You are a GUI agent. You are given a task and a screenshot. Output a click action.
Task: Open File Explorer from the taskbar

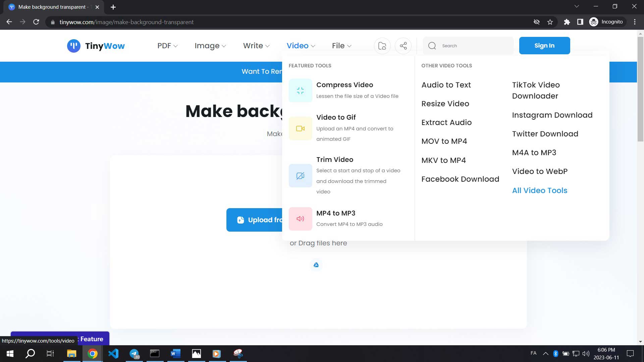71,354
